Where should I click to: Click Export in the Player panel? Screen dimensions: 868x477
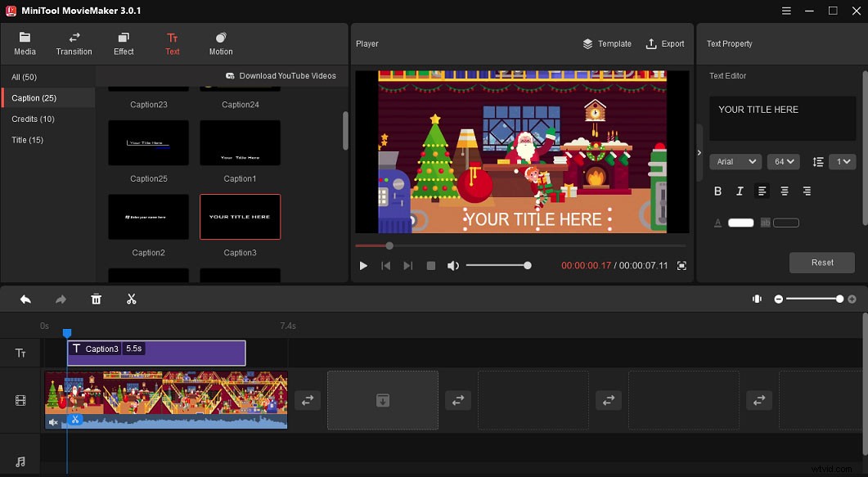point(665,43)
